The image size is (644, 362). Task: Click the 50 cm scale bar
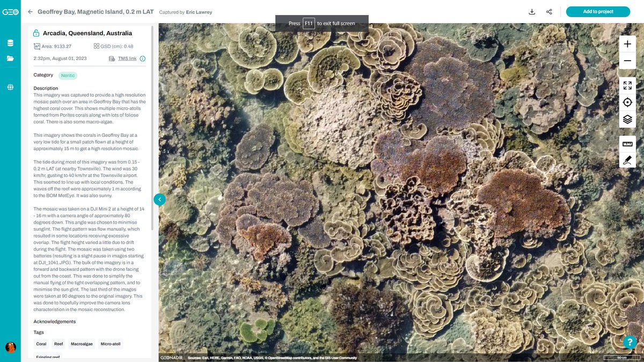(x=622, y=358)
